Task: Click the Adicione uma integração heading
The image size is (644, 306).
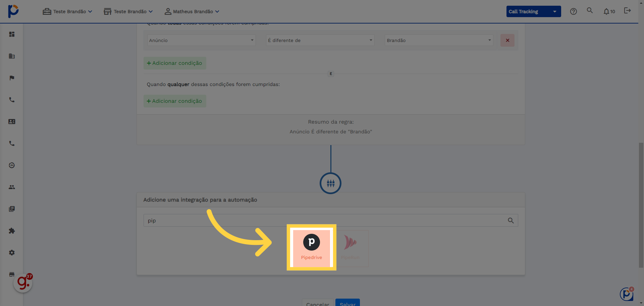Action: (x=200, y=200)
